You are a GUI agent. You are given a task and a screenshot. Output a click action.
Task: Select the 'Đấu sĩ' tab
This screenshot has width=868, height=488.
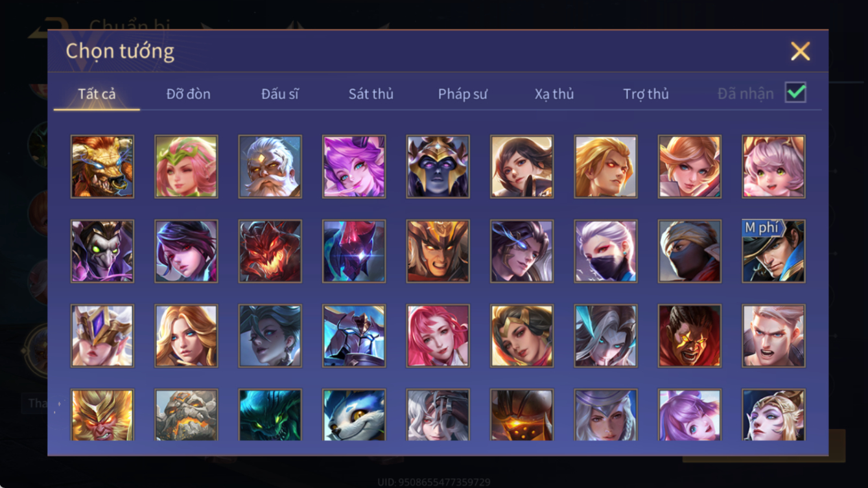coord(280,94)
